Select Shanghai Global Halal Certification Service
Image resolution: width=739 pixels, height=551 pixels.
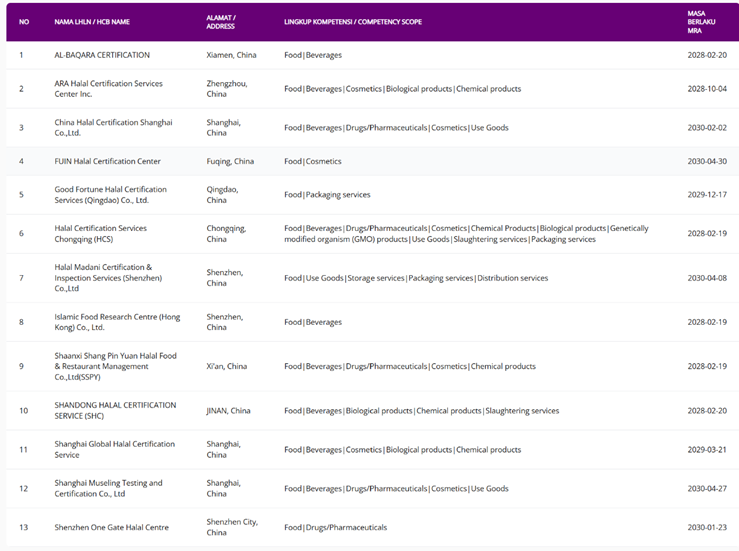[x=115, y=449]
